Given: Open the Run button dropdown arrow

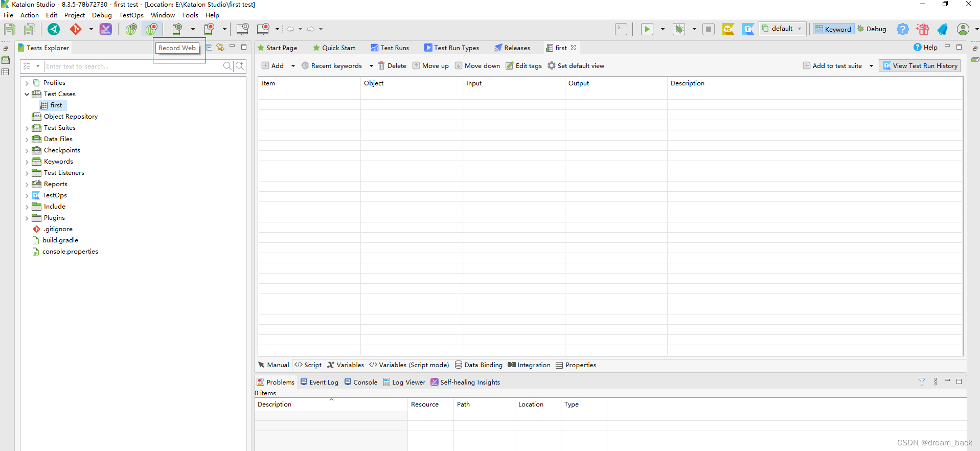Looking at the screenshot, I should click(x=663, y=29).
